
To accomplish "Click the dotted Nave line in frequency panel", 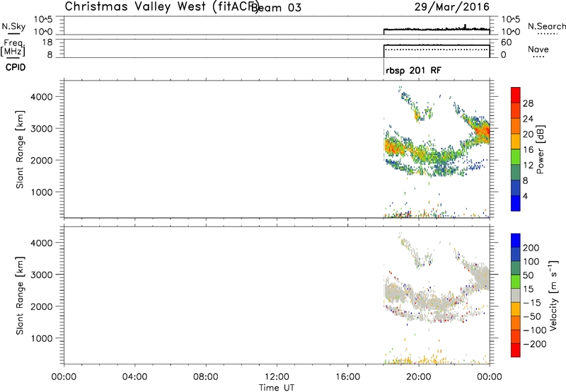I will pyautogui.click(x=437, y=49).
